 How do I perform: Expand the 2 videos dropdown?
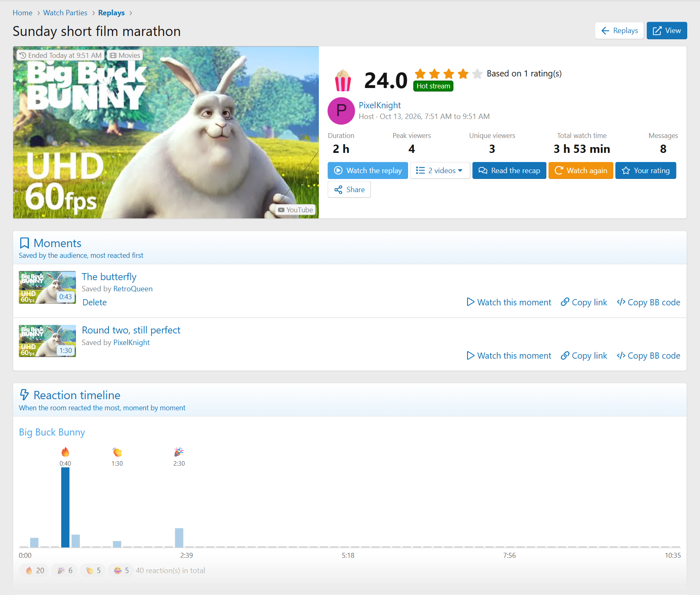(x=440, y=171)
